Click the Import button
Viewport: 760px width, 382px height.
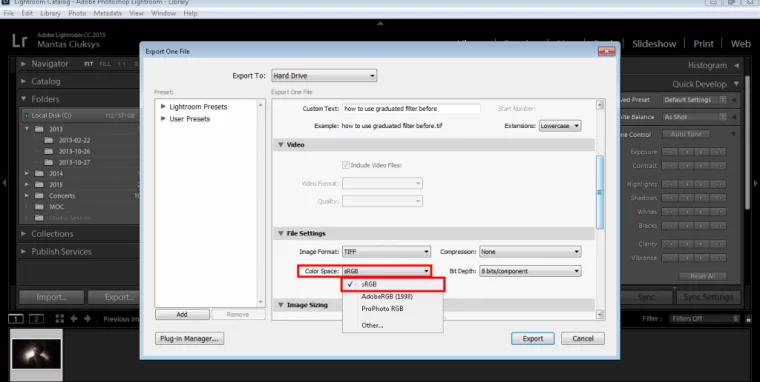pyautogui.click(x=51, y=297)
